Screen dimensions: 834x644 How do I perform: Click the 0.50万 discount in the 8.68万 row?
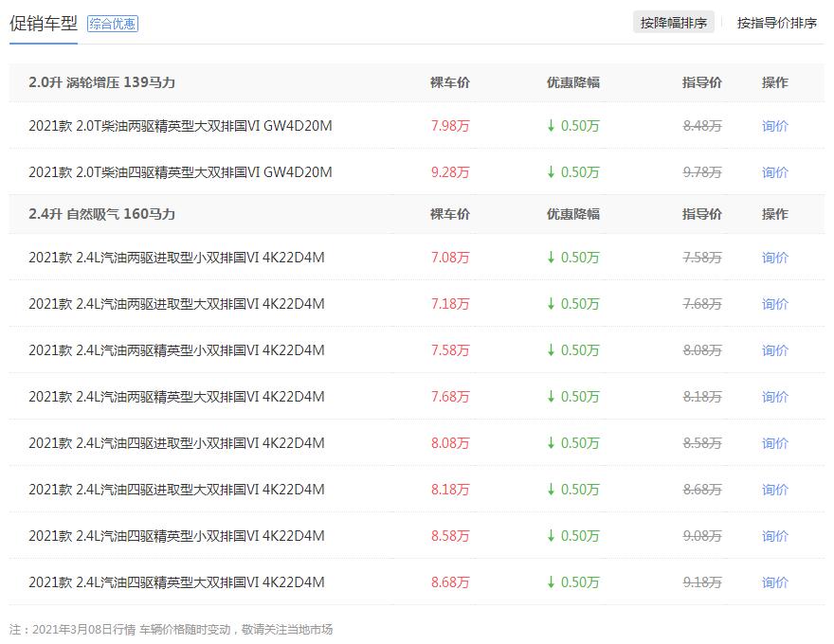[x=573, y=582]
